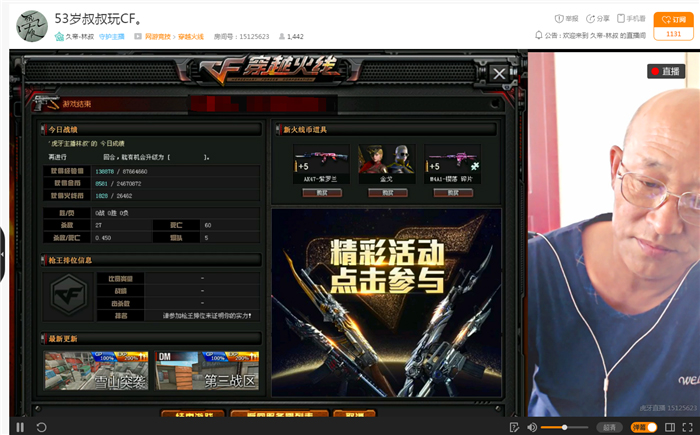This screenshot has width=700, height=435.
Task: Click the kills/deaths ratio value 0.450
Action: tap(103, 238)
